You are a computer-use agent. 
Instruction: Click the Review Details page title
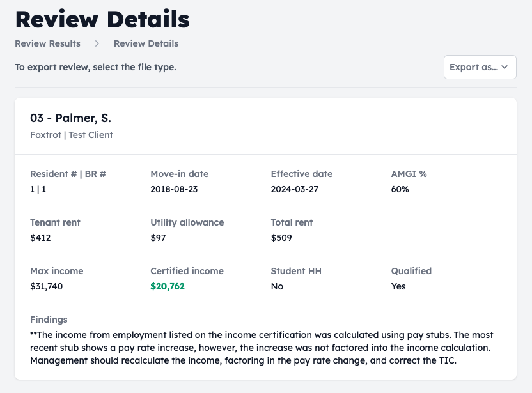tap(102, 19)
